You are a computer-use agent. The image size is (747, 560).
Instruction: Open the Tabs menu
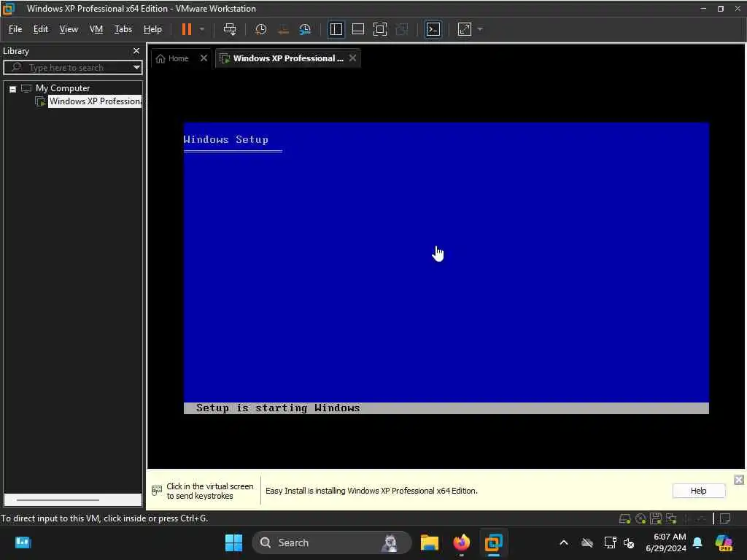[x=123, y=29]
